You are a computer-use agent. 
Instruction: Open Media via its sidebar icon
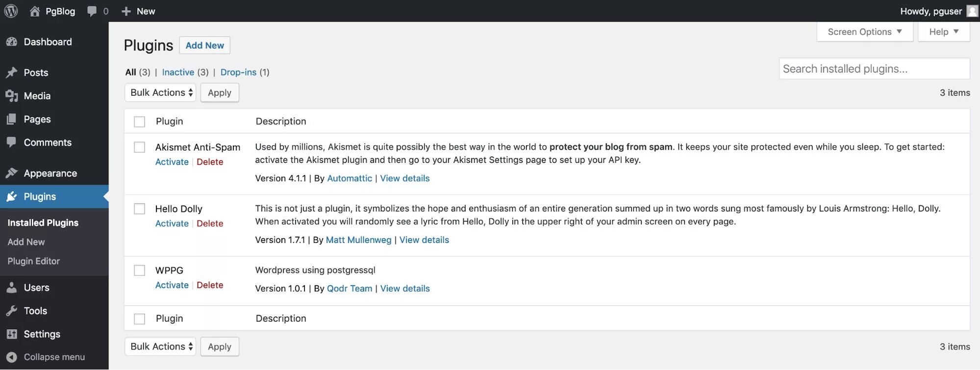click(x=12, y=96)
